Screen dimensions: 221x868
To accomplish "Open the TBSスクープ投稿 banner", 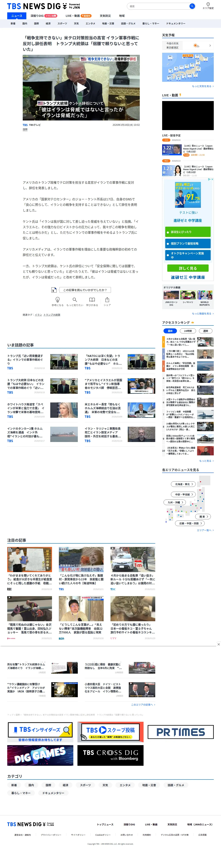I will 110,732.
